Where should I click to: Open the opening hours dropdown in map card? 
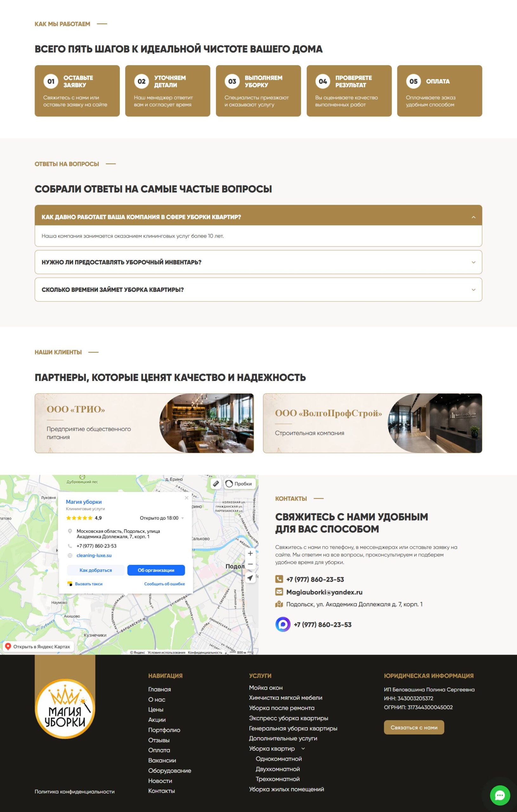(x=182, y=518)
